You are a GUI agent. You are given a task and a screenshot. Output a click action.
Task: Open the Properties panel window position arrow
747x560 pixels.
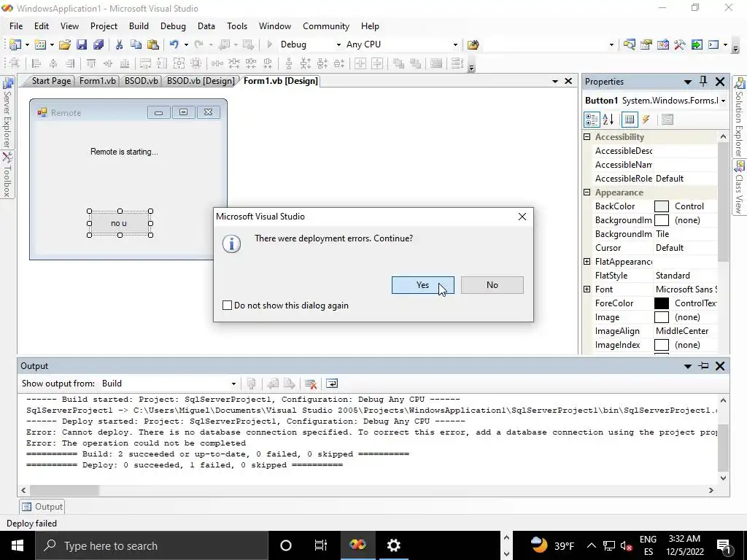pos(687,82)
